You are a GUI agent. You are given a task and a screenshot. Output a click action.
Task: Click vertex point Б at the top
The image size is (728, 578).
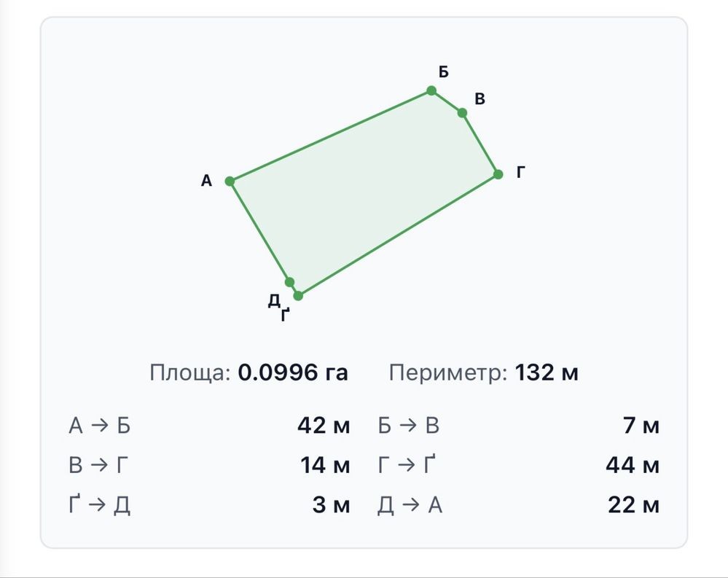click(431, 90)
